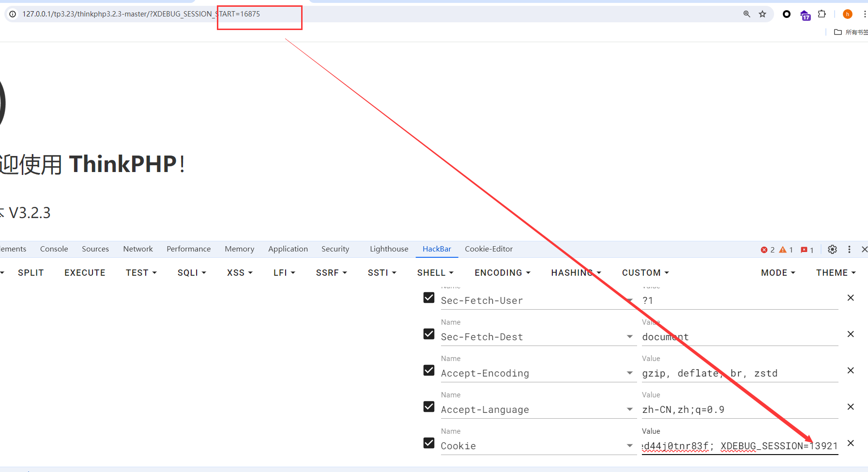Image resolution: width=868 pixels, height=472 pixels.
Task: Edit the Sec-Fetch-Dest value field
Action: click(x=740, y=337)
